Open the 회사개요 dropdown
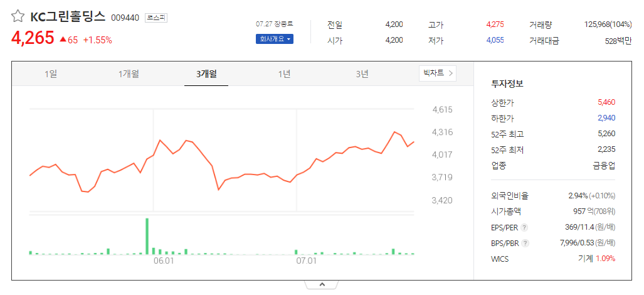644x295 pixels. point(275,40)
